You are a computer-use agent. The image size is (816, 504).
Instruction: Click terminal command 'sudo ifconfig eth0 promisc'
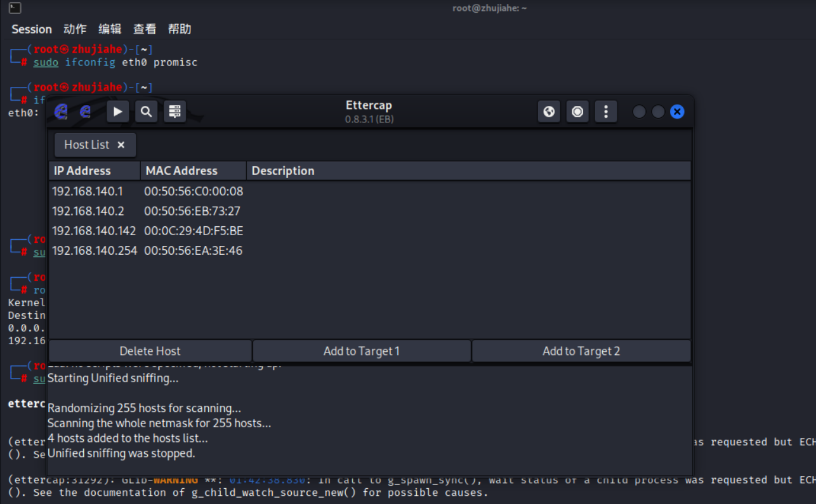pos(115,62)
